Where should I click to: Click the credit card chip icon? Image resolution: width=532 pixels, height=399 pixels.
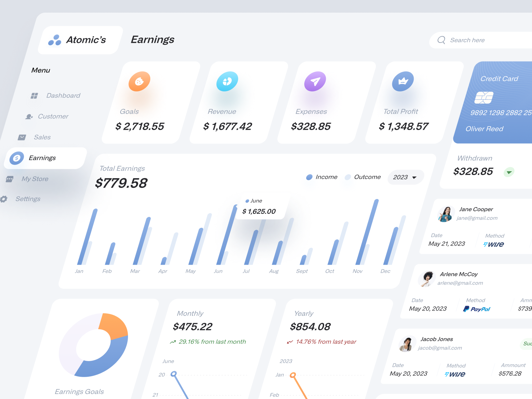tap(484, 97)
